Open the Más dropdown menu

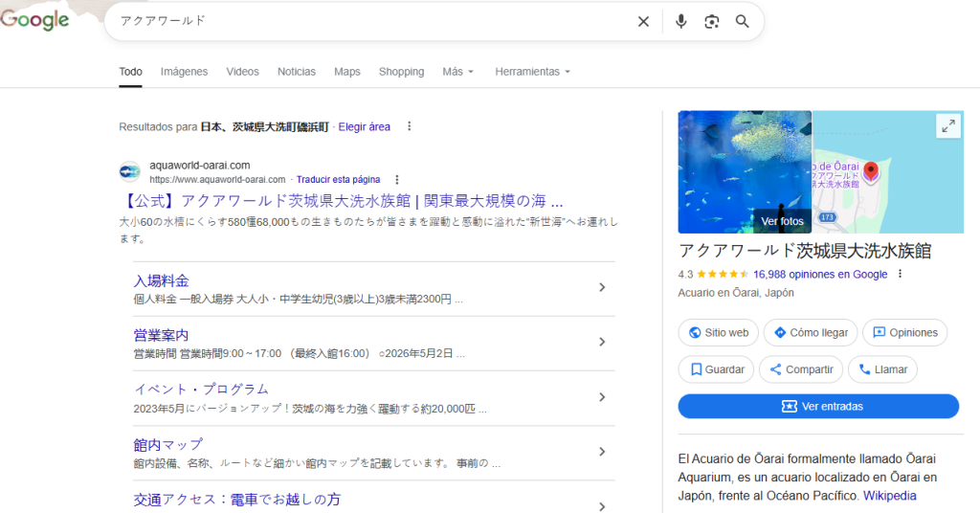click(457, 72)
